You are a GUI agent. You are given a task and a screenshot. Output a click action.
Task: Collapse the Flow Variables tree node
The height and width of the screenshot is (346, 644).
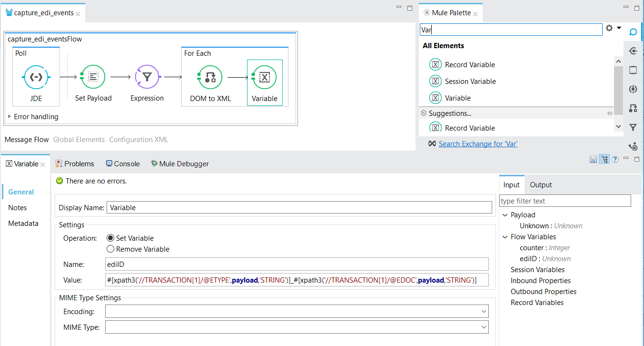pyautogui.click(x=505, y=237)
